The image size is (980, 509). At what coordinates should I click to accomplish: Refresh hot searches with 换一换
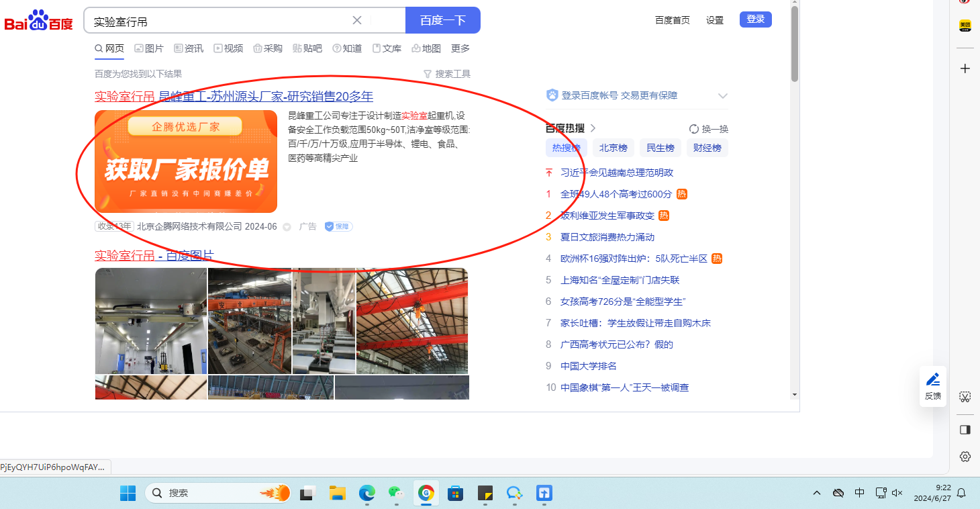(x=709, y=129)
